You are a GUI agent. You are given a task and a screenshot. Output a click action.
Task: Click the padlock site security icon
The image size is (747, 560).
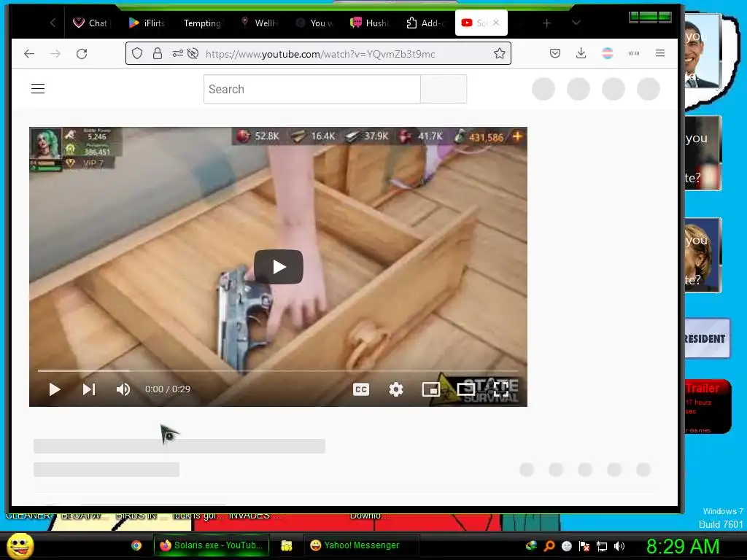[158, 54]
